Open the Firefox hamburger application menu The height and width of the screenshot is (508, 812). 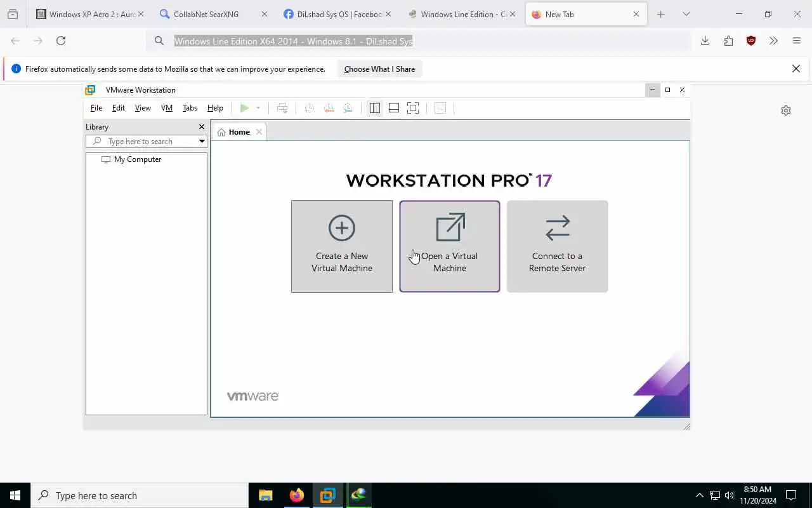(797, 41)
